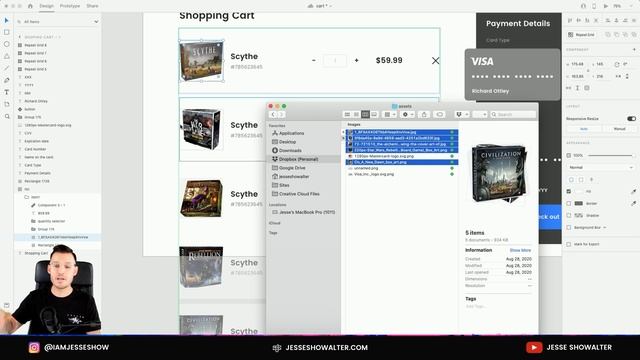Click the Repeat Grid button
640x360 pixels.
[582, 35]
